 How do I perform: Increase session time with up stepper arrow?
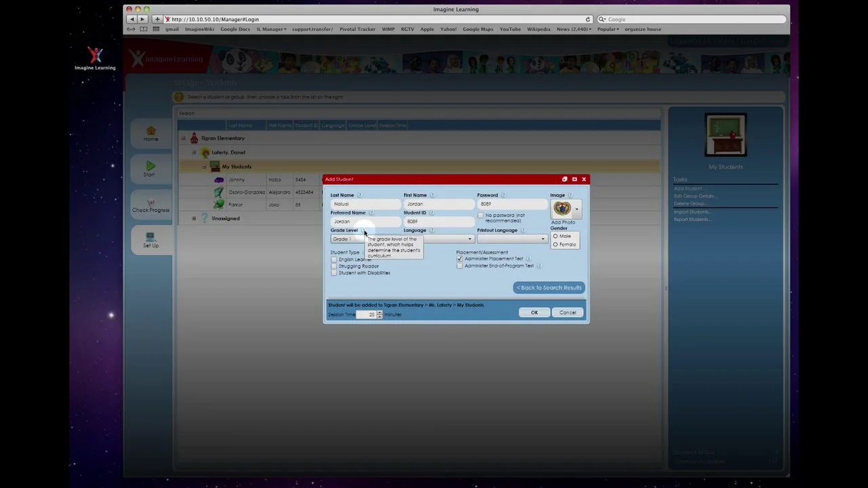pyautogui.click(x=380, y=312)
